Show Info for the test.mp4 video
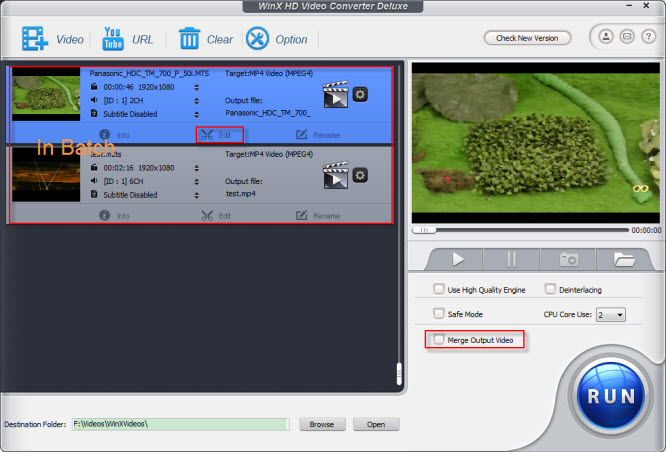The width and height of the screenshot is (666, 452). tap(114, 215)
